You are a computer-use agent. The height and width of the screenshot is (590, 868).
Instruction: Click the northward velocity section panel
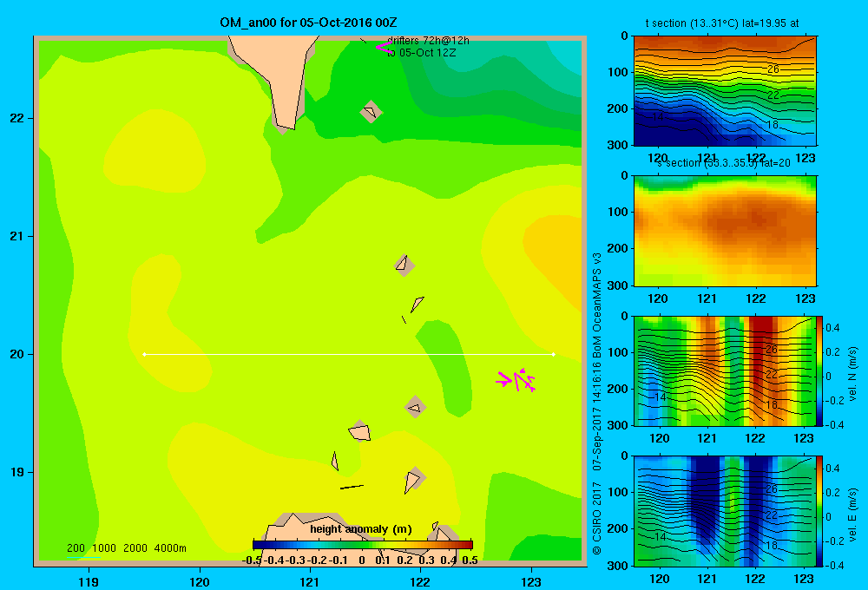(725, 370)
